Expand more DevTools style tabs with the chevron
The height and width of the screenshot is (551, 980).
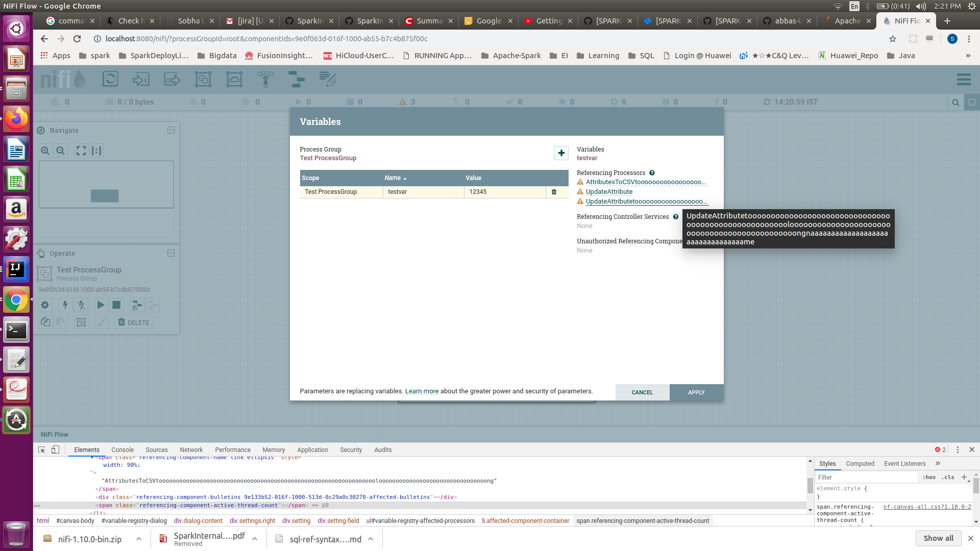938,463
